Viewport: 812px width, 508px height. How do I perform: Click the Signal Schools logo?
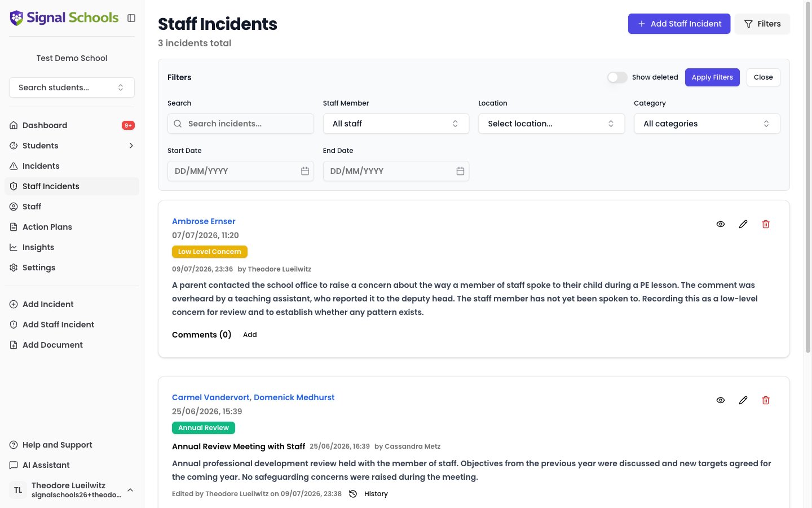pos(64,18)
